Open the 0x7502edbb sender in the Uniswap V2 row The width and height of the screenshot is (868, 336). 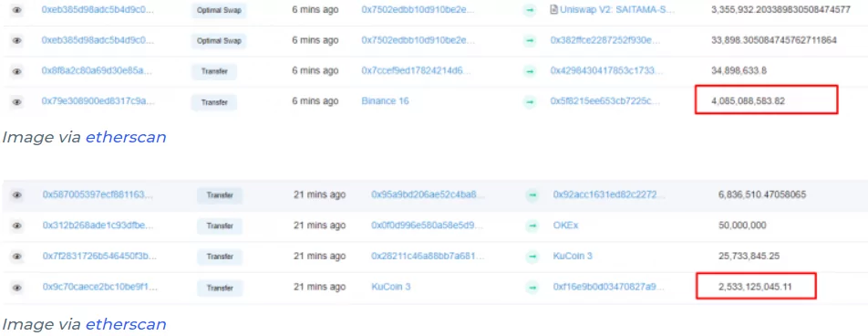pyautogui.click(x=418, y=9)
